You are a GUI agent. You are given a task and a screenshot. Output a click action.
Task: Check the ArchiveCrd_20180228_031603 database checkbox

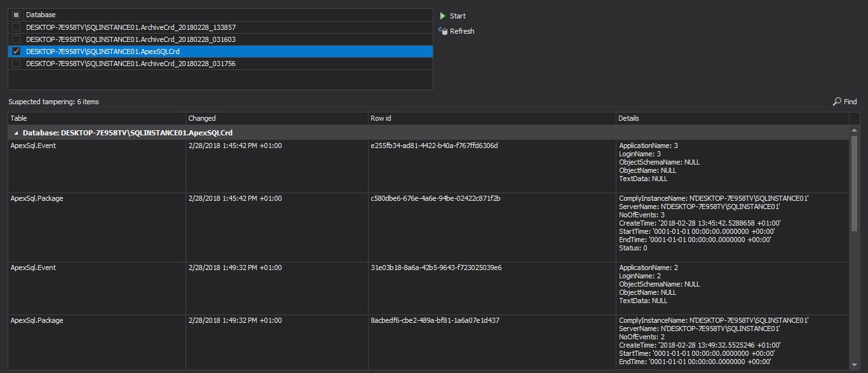point(17,39)
